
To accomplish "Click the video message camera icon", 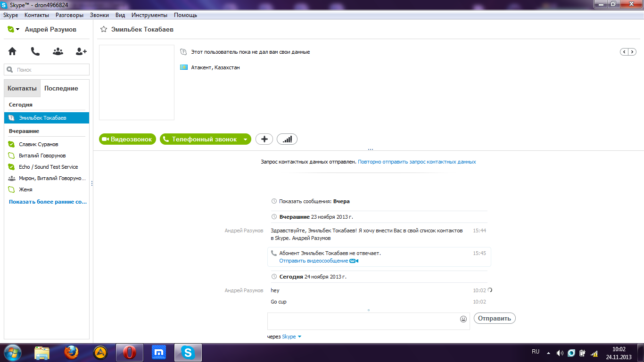I will (x=354, y=261).
